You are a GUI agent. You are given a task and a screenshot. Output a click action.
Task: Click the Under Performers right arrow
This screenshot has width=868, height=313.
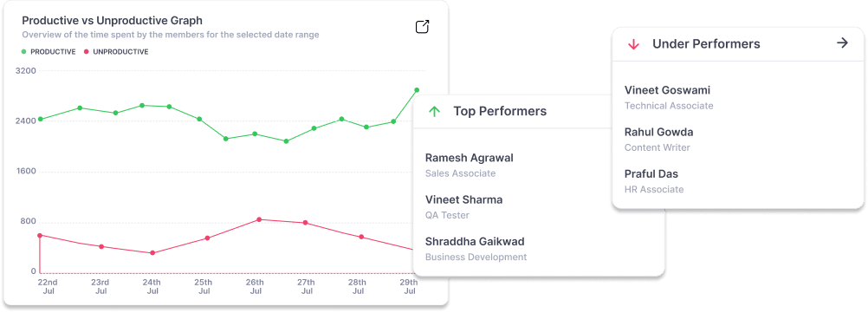842,43
